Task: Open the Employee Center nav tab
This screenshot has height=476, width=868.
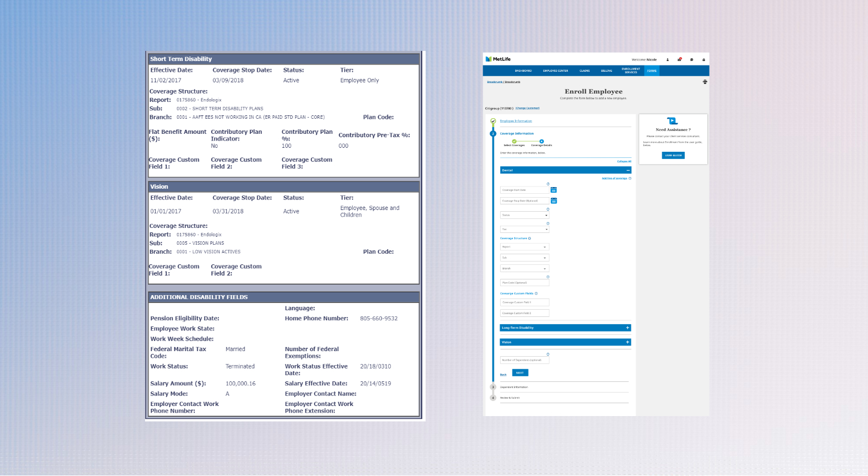Action: pyautogui.click(x=555, y=71)
